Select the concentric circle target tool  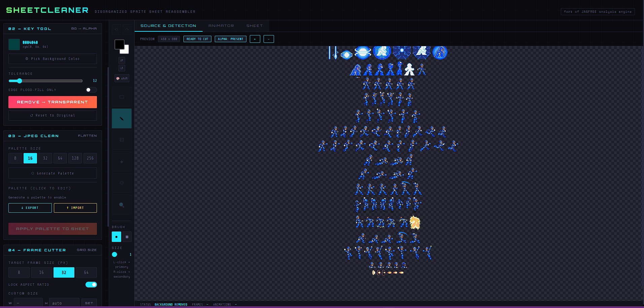click(122, 183)
